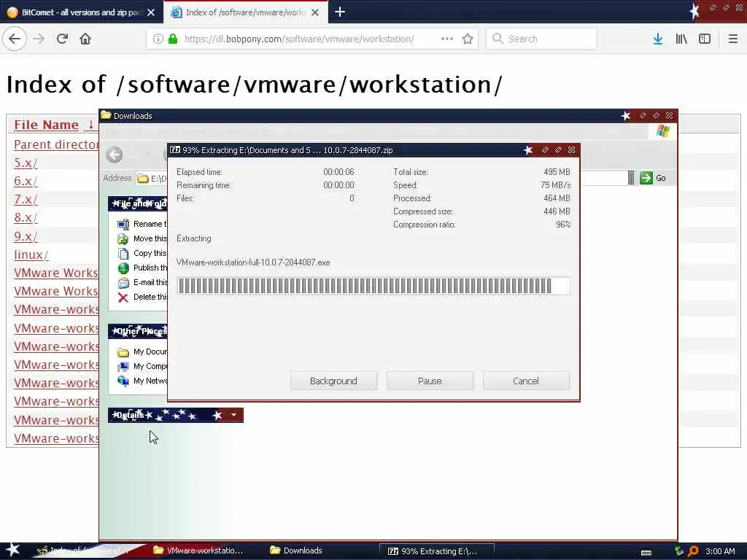Viewport: 747px width, 560px height.
Task: Go back in Firefox browser
Action: 15,39
